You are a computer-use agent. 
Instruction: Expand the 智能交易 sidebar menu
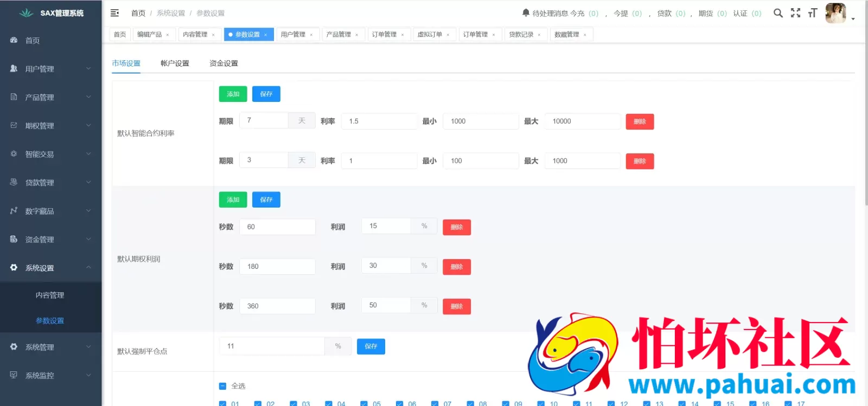[x=51, y=154]
